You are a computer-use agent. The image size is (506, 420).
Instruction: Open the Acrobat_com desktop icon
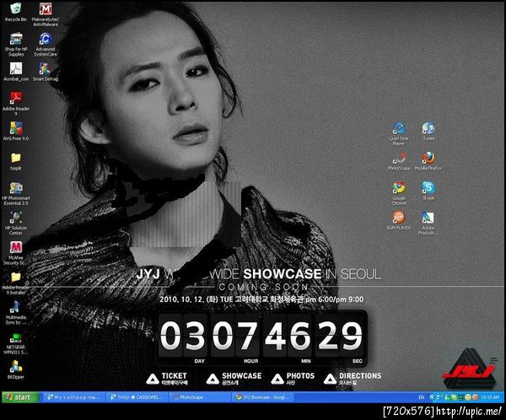click(16, 72)
